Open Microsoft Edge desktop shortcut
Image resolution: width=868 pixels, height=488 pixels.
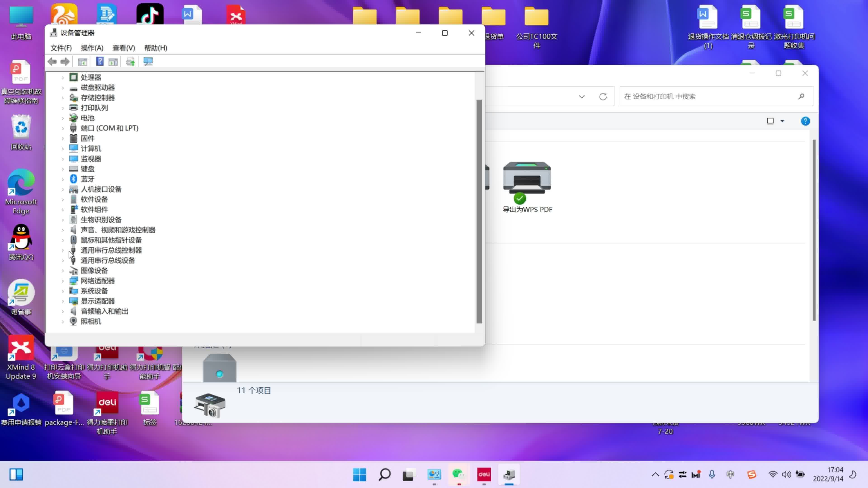click(x=21, y=191)
